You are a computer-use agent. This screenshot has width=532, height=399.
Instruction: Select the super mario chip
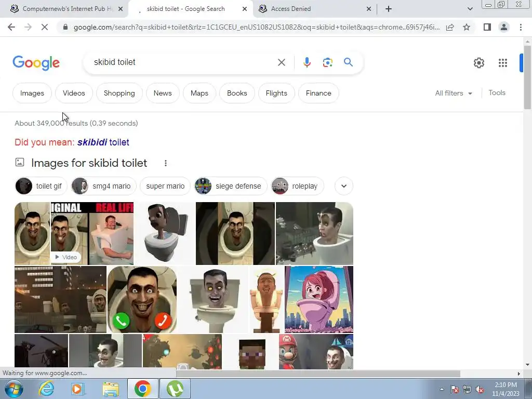point(165,186)
